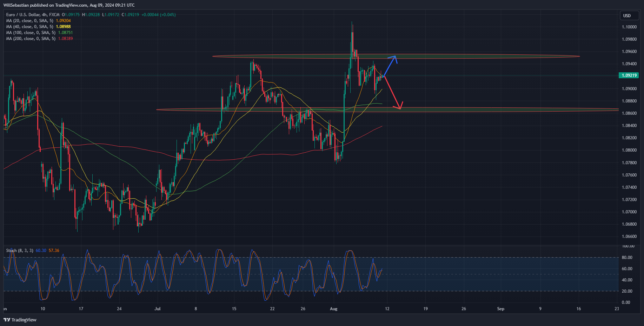Click the Jul label on time axis

point(158,309)
